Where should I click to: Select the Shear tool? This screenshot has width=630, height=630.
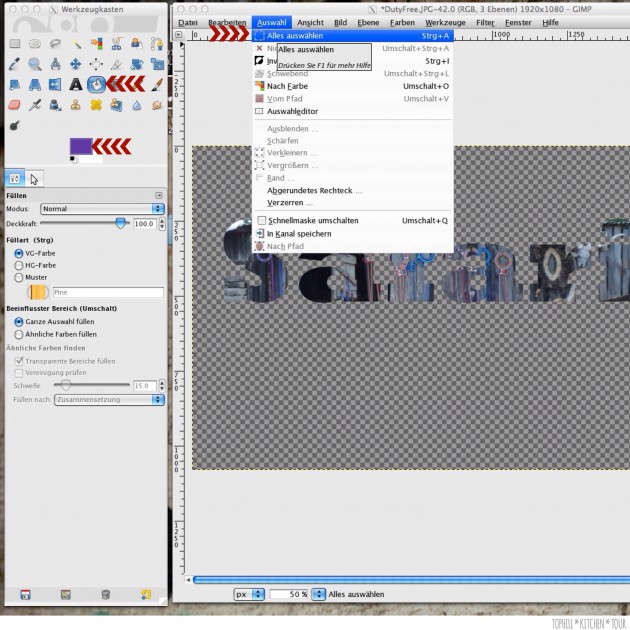click(x=15, y=84)
